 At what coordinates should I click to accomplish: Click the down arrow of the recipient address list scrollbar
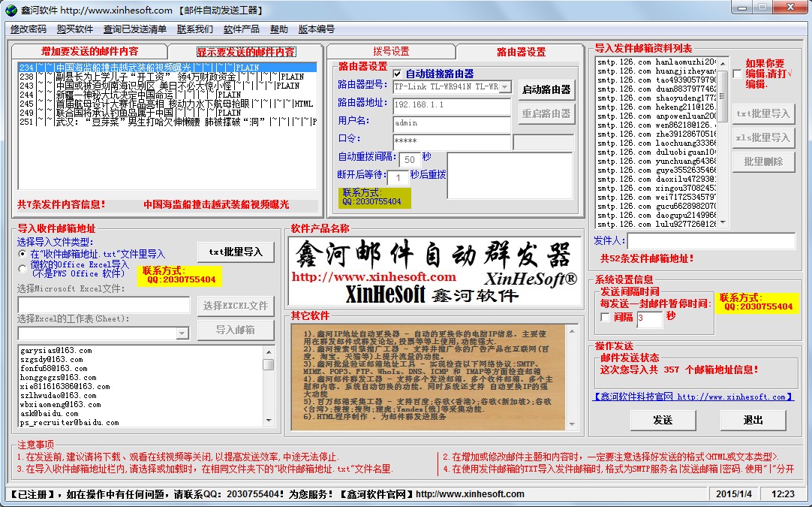[268, 421]
